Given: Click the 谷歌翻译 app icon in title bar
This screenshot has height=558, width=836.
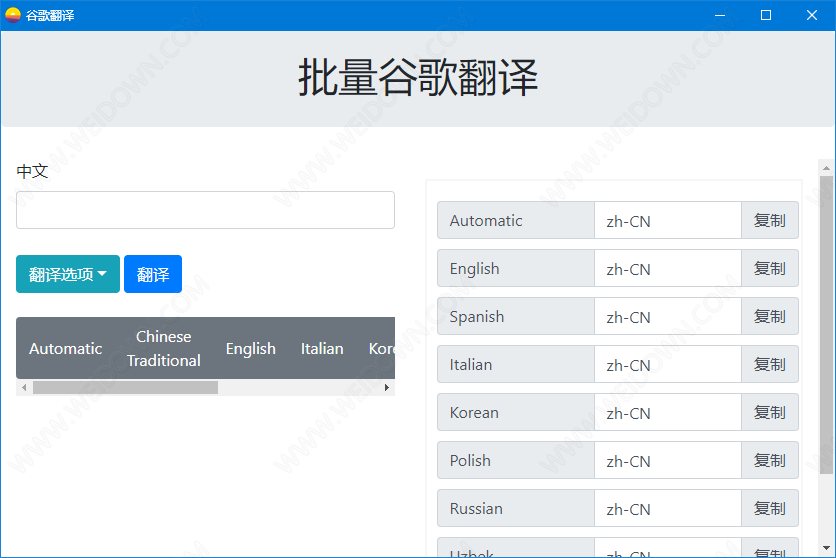Looking at the screenshot, I should click(12, 15).
